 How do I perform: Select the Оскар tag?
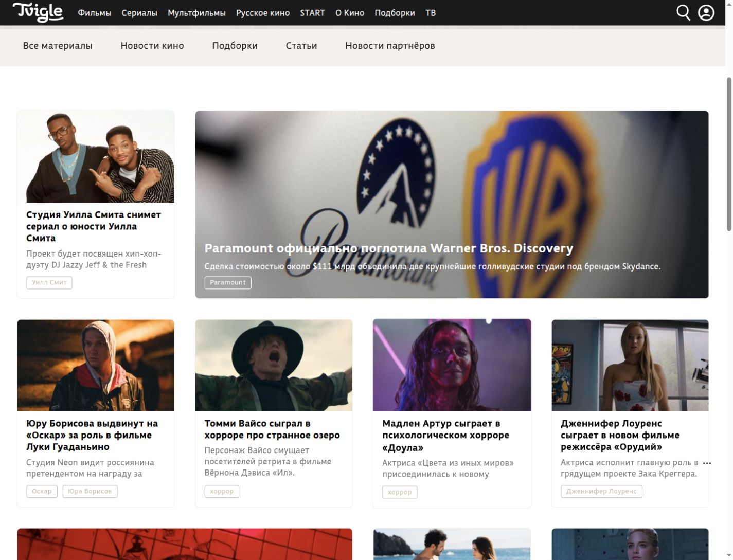(42, 491)
